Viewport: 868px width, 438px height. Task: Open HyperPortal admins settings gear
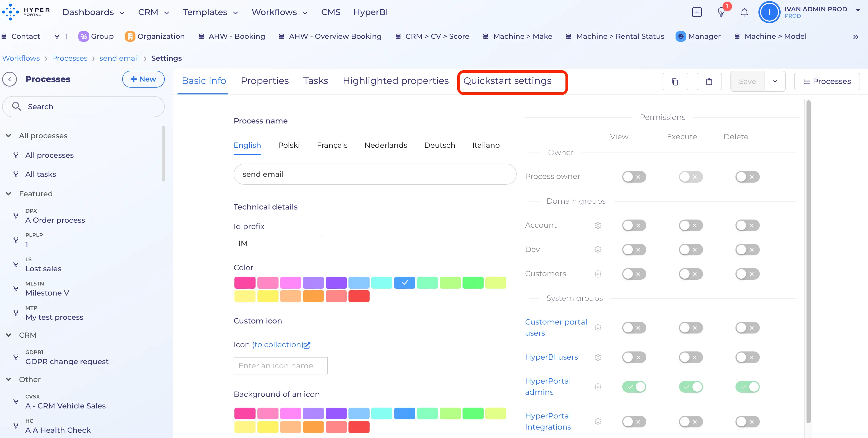(x=598, y=387)
